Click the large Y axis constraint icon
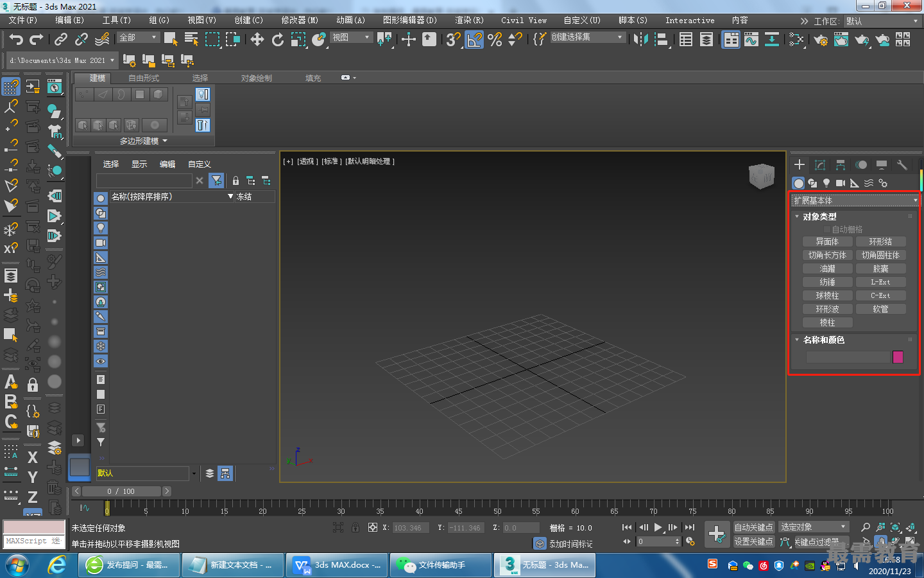Viewport: 924px width, 578px height. (33, 477)
